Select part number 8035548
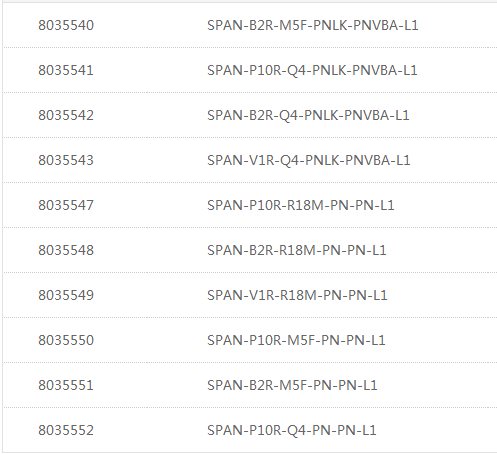497x454 pixels. coord(66,250)
